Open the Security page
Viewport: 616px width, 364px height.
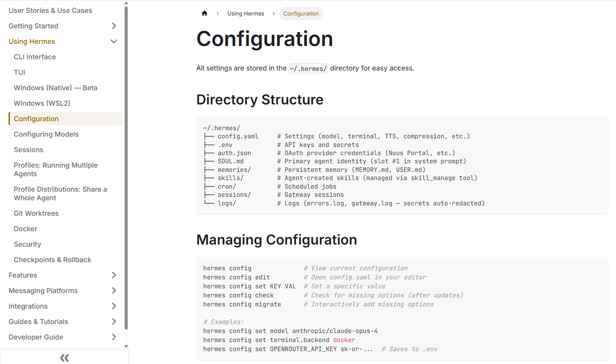[28, 244]
